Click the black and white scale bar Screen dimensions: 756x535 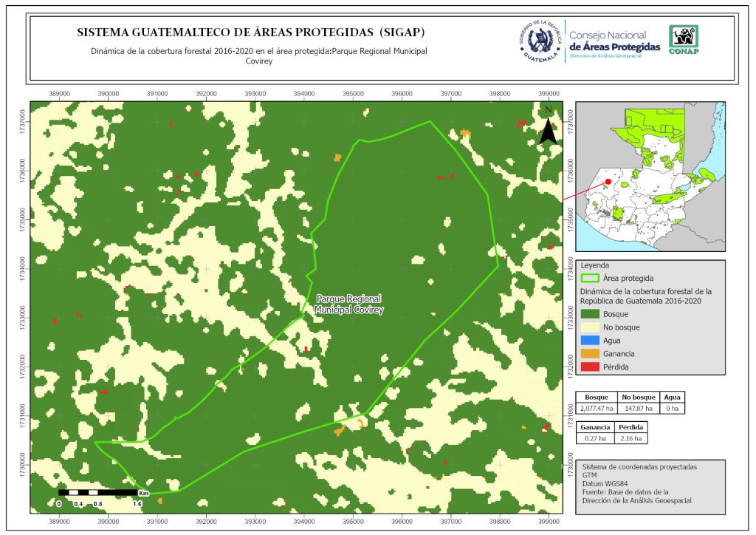[98, 492]
